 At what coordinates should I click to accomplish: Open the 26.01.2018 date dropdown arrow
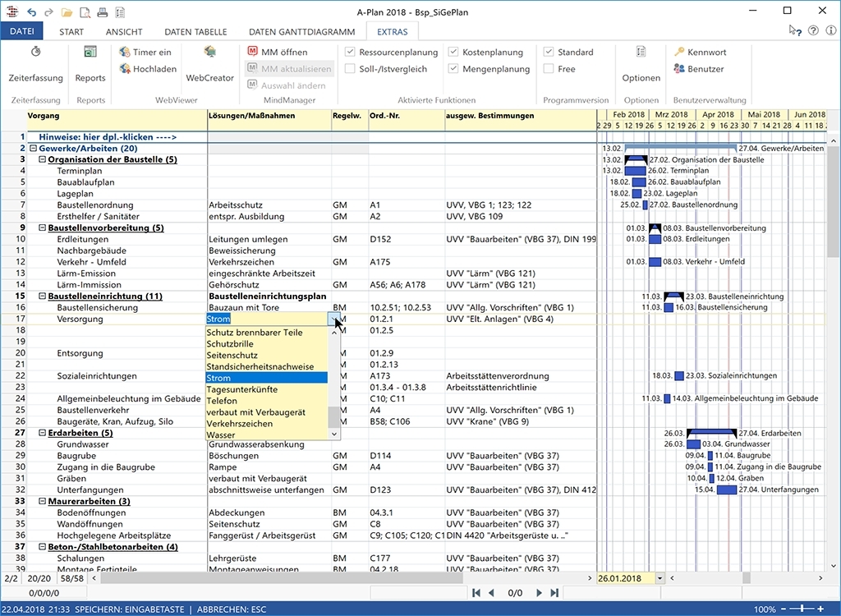click(x=661, y=578)
